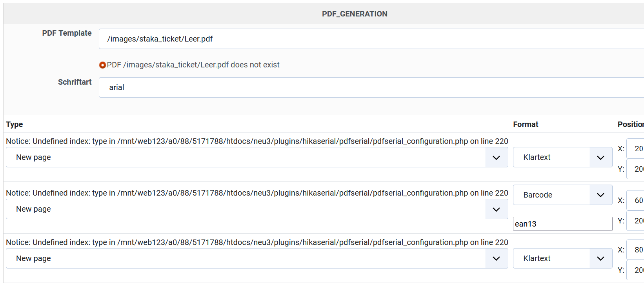Click the X position field showing 20

point(636,149)
